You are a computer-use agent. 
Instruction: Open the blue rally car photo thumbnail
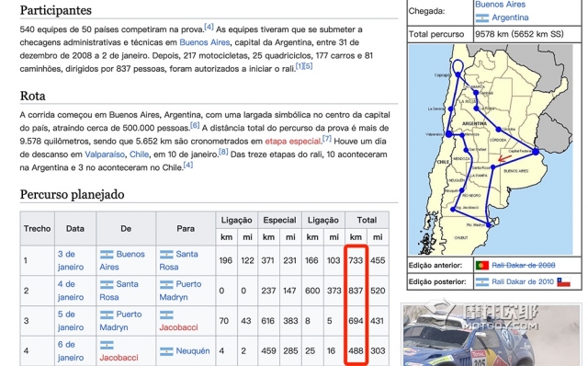[x=491, y=336]
